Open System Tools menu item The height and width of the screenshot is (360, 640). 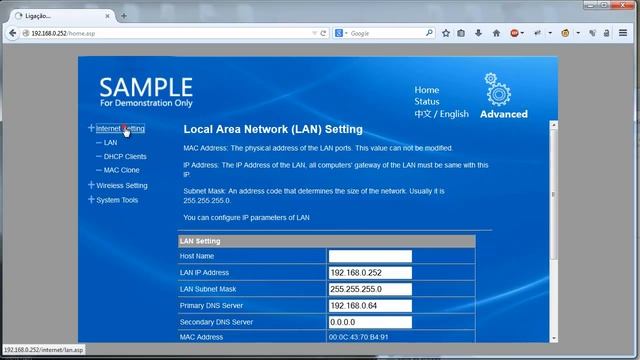pyautogui.click(x=117, y=200)
